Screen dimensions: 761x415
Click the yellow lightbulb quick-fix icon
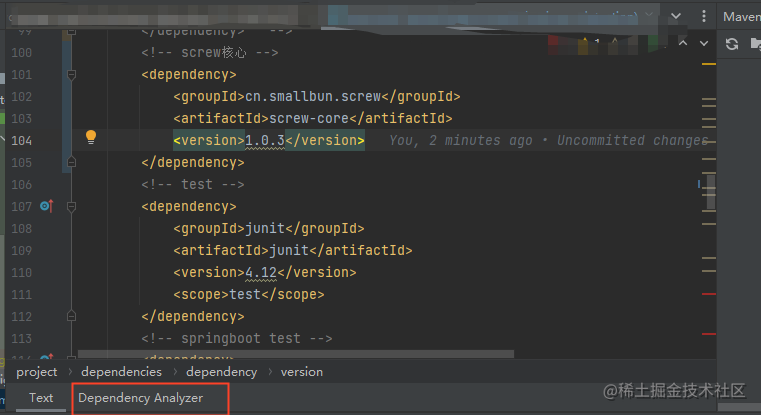(90, 137)
